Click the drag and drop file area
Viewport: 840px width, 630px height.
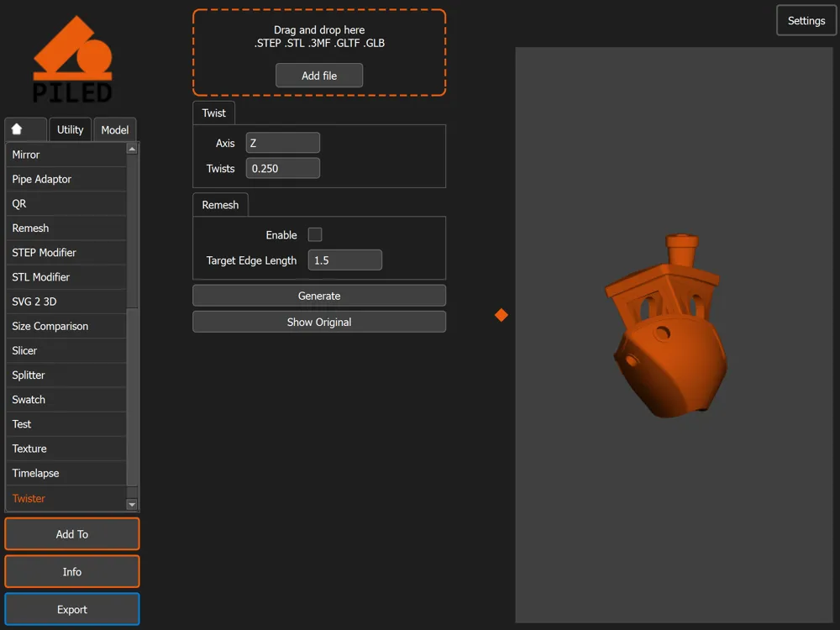319,52
